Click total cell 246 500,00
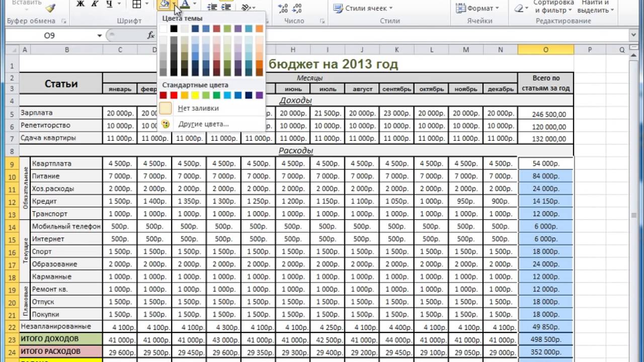This screenshot has height=362, width=644. point(545,114)
